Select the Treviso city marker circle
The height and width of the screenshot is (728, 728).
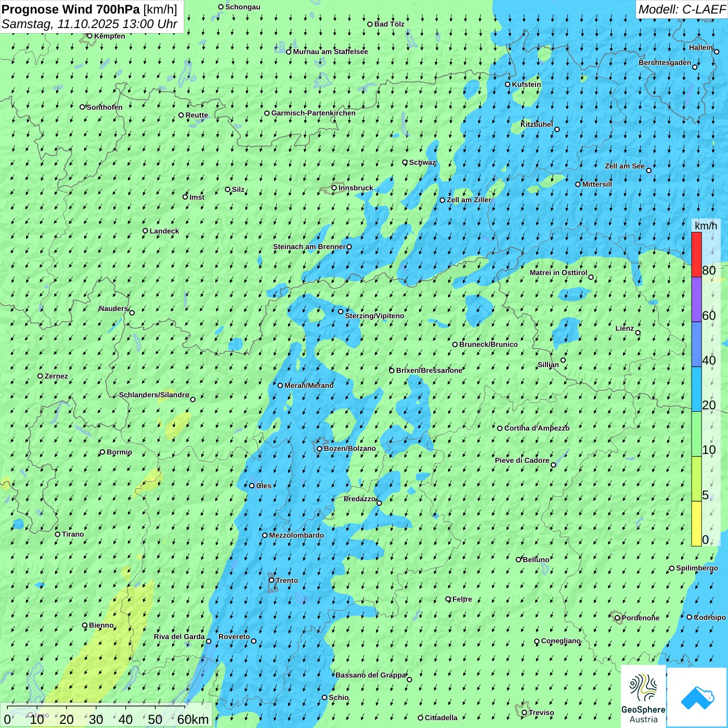[524, 712]
